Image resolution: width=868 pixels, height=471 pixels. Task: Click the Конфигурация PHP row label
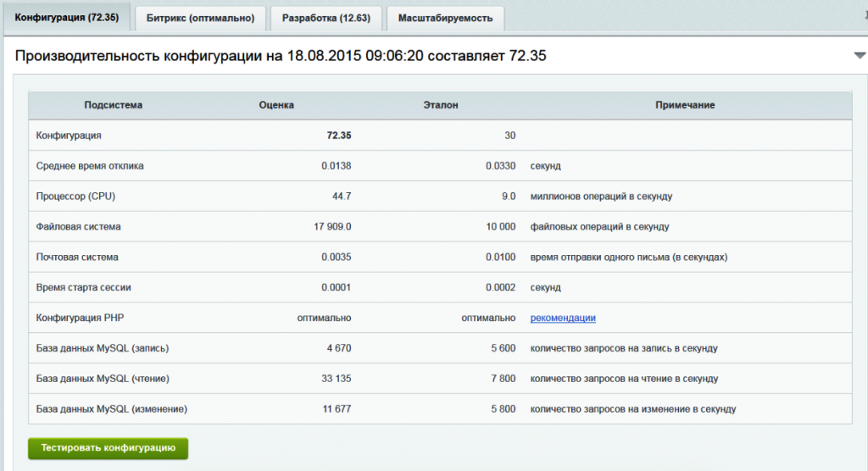pyautogui.click(x=82, y=318)
